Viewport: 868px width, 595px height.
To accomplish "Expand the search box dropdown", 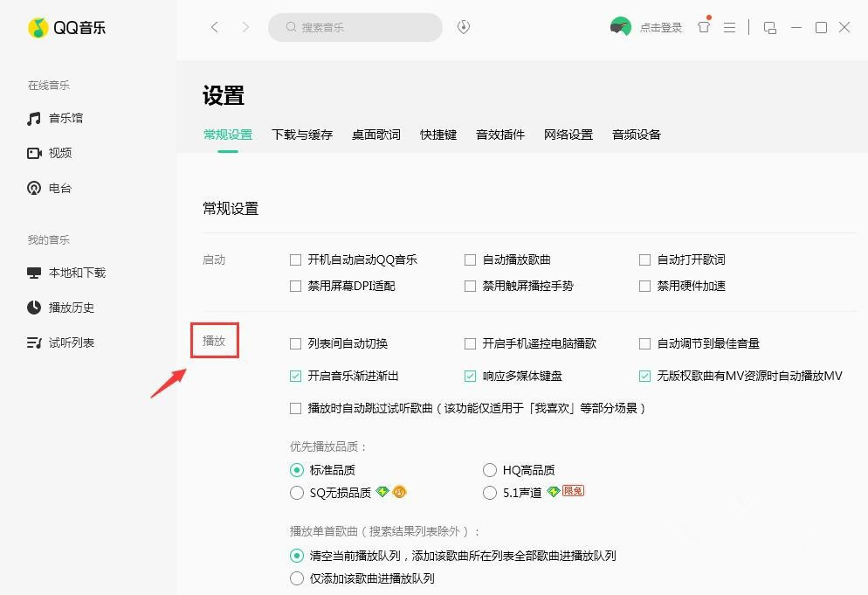I will (355, 27).
